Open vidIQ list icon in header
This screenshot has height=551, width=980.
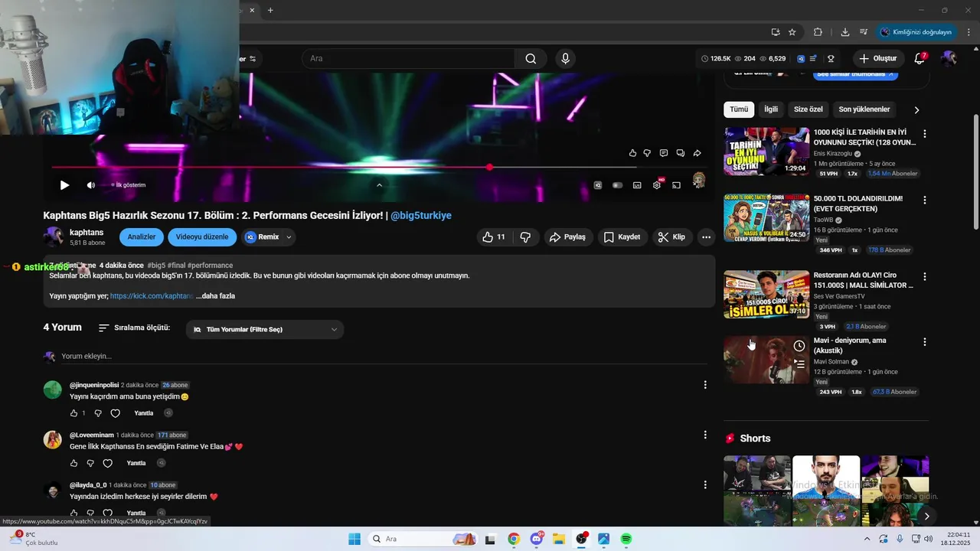pos(814,58)
